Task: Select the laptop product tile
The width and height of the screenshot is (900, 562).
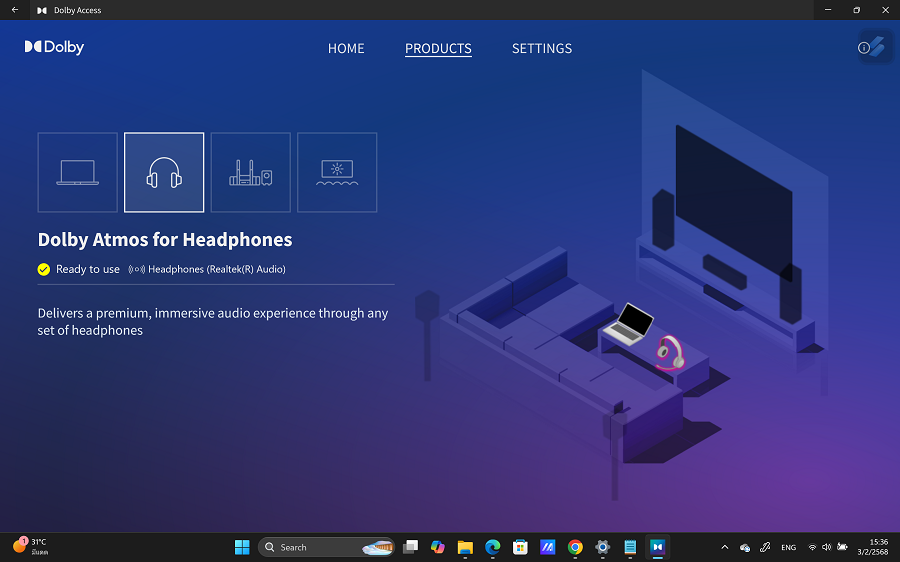Action: [x=77, y=173]
